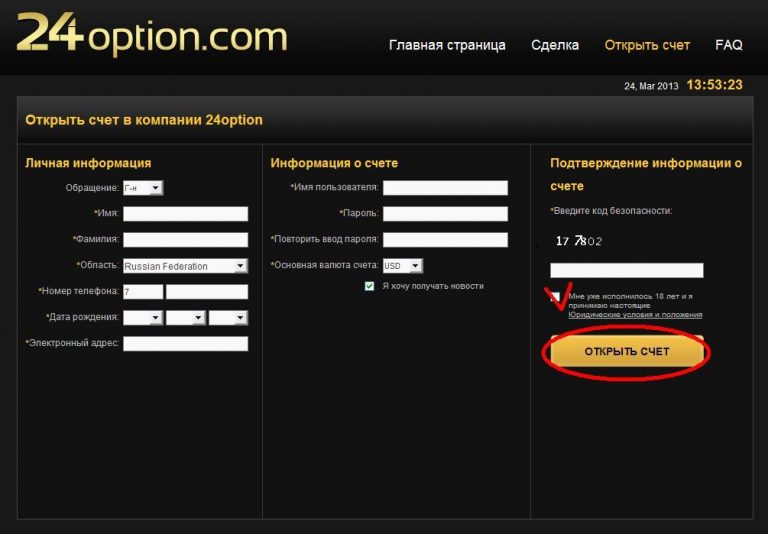Click the 24, Mar 2013 date text

[x=651, y=86]
